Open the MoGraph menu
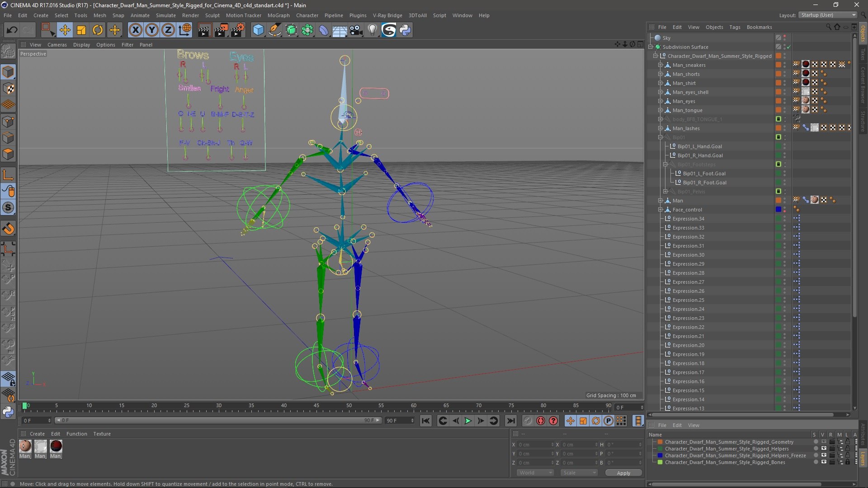This screenshot has height=488, width=868. (278, 15)
